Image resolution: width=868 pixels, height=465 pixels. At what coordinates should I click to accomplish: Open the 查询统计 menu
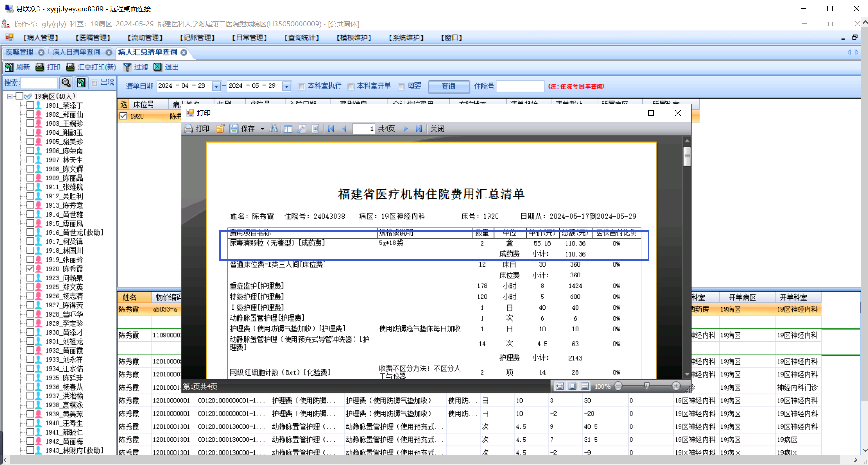click(x=301, y=38)
